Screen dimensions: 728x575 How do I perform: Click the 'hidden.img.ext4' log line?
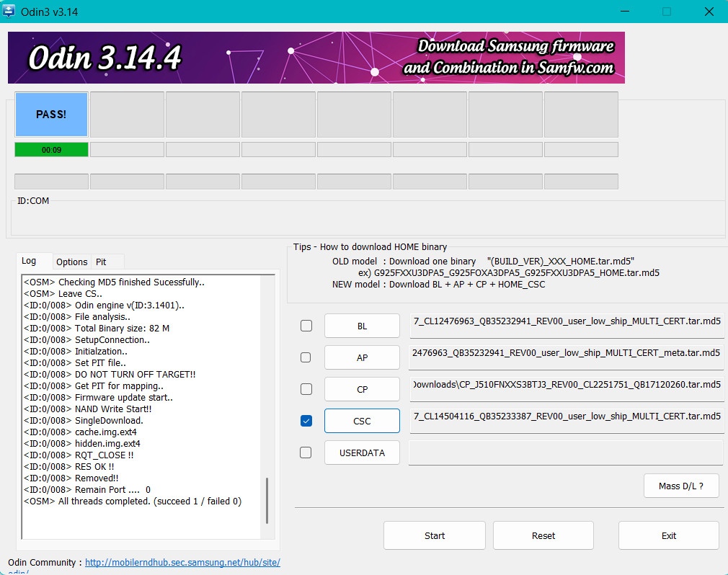point(82,443)
